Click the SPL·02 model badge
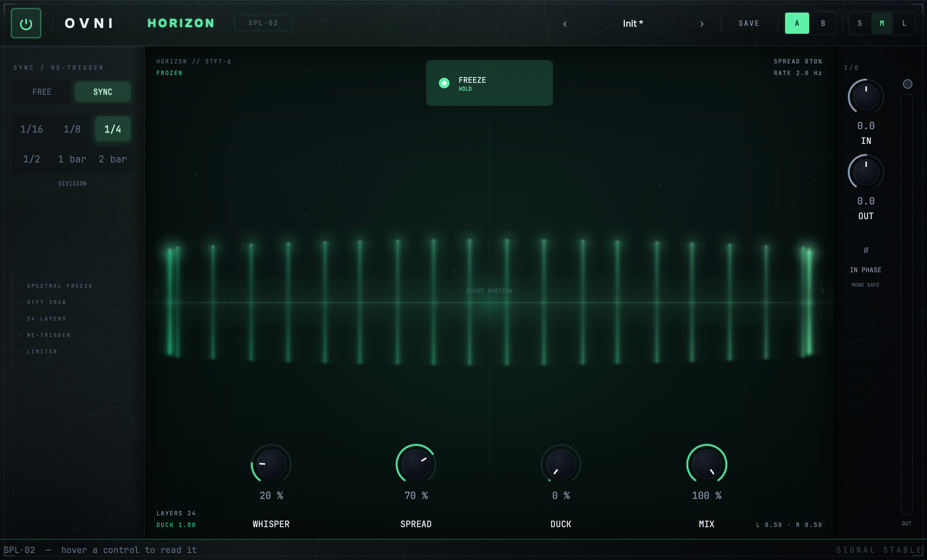The height and width of the screenshot is (560, 927). tap(263, 22)
